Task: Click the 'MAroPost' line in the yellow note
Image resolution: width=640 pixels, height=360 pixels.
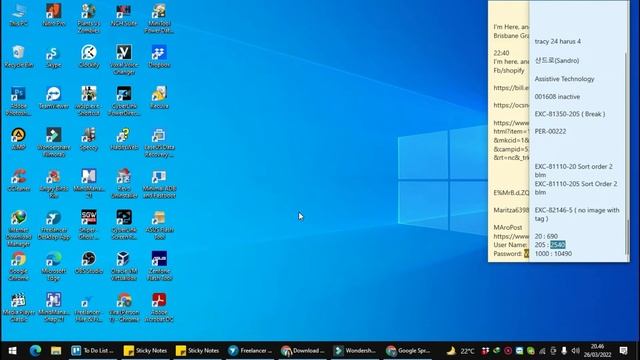Action: tap(508, 227)
